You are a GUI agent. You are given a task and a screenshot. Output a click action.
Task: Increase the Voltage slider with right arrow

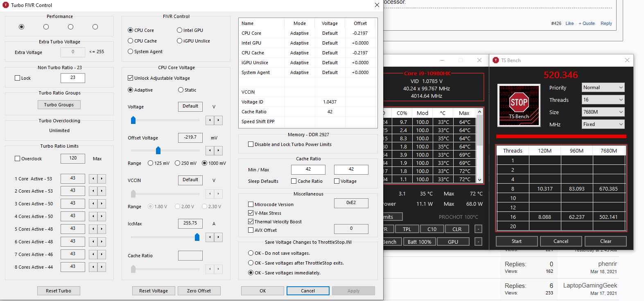(219, 120)
